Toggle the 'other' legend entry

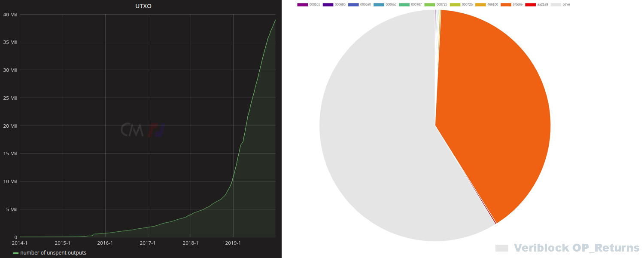[560, 4]
